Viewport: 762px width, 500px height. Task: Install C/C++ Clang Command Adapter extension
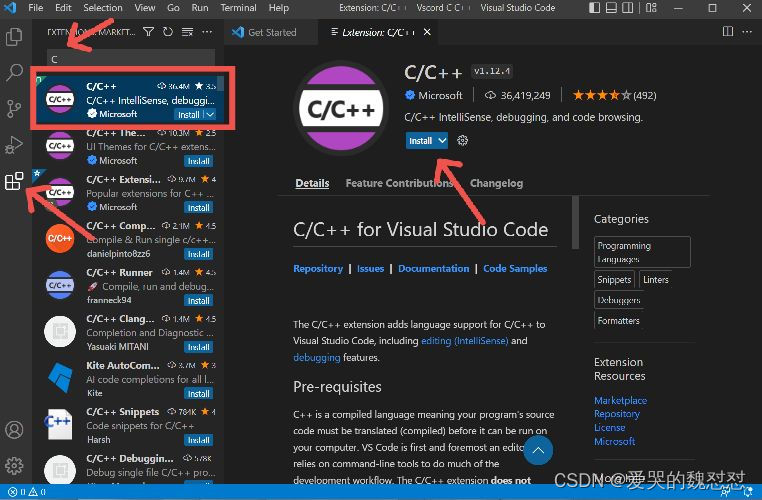199,347
